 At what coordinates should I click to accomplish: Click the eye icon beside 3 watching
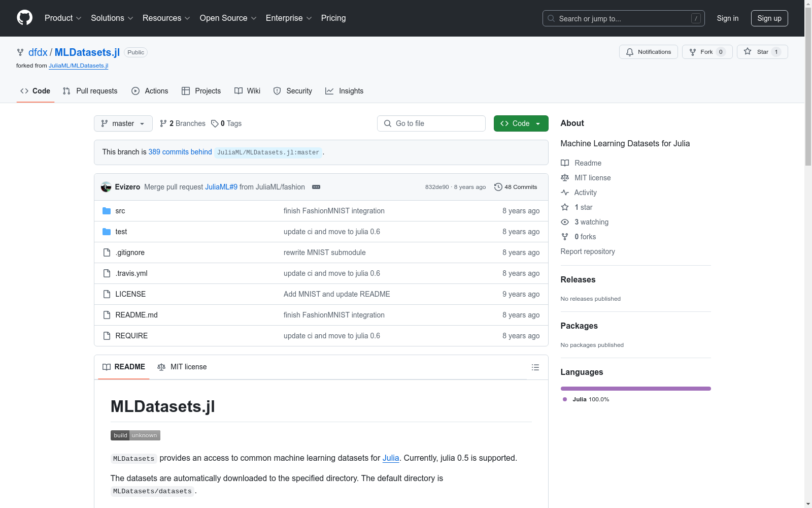(565, 222)
